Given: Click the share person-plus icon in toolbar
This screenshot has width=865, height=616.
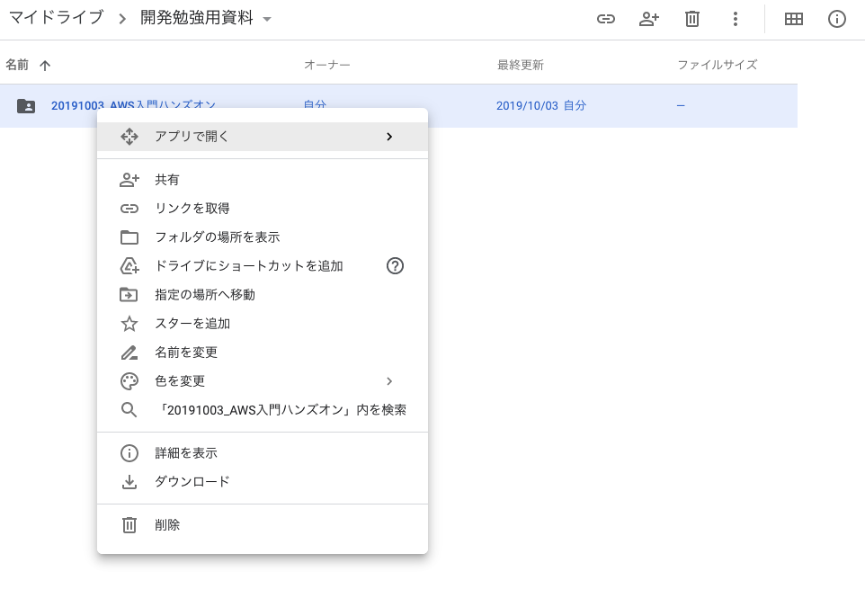Looking at the screenshot, I should 649,19.
